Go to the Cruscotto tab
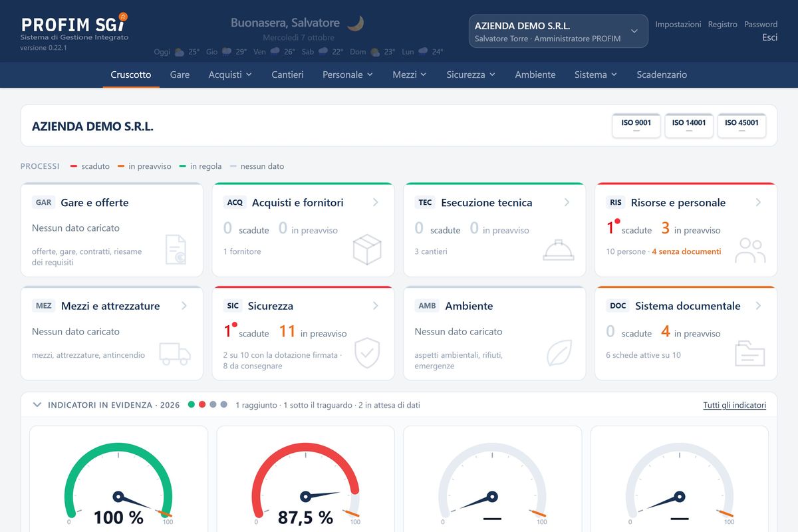798x532 pixels. pyautogui.click(x=131, y=74)
